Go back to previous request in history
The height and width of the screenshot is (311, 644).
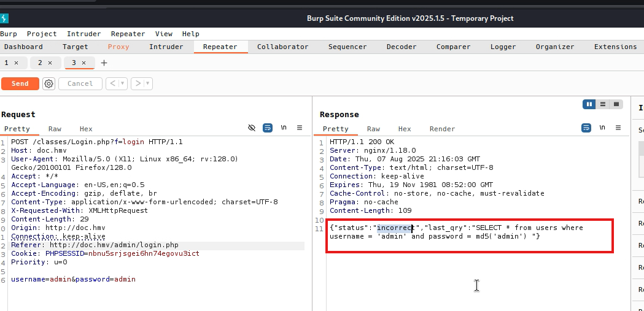[x=112, y=83]
